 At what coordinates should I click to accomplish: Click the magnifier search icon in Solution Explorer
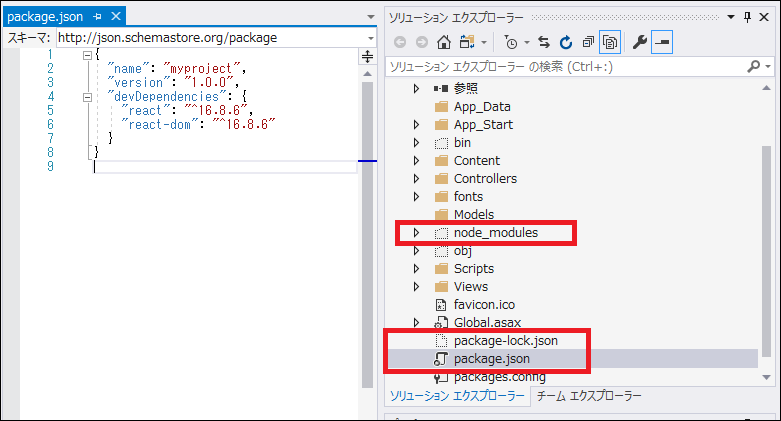tap(754, 66)
